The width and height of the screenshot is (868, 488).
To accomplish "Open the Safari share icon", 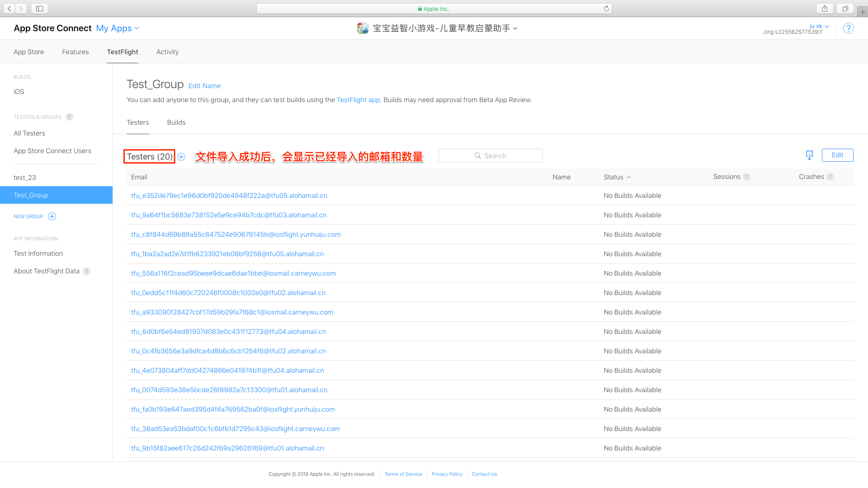I will [825, 9].
